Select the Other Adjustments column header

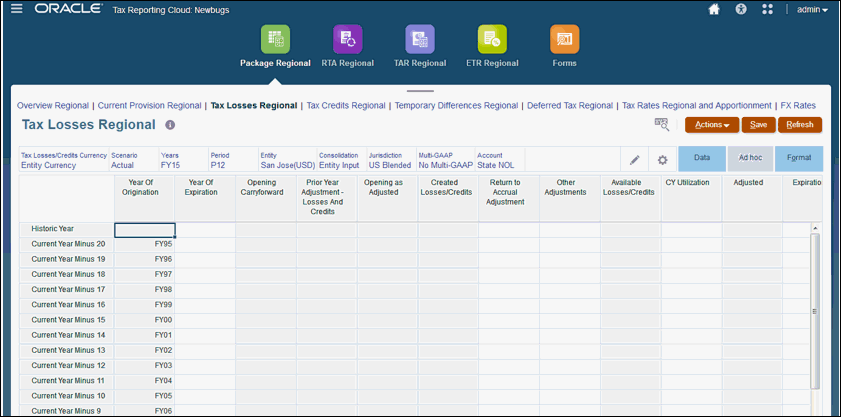570,197
